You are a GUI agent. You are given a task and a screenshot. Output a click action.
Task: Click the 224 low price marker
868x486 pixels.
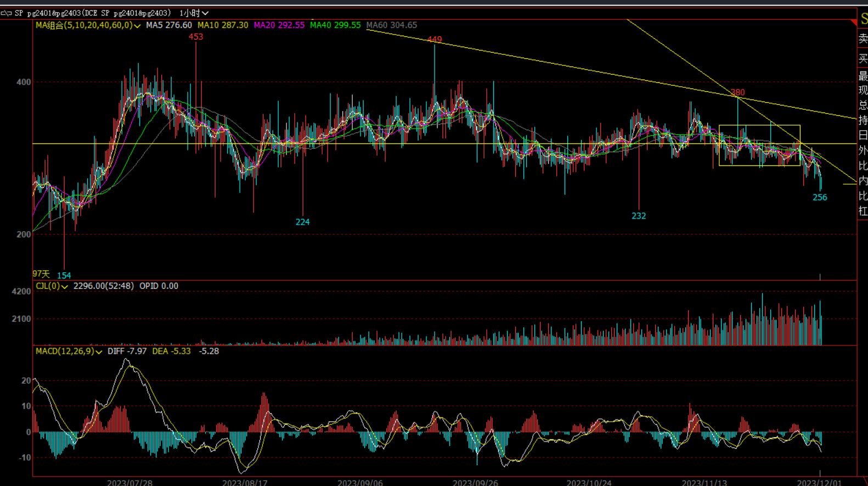click(302, 222)
